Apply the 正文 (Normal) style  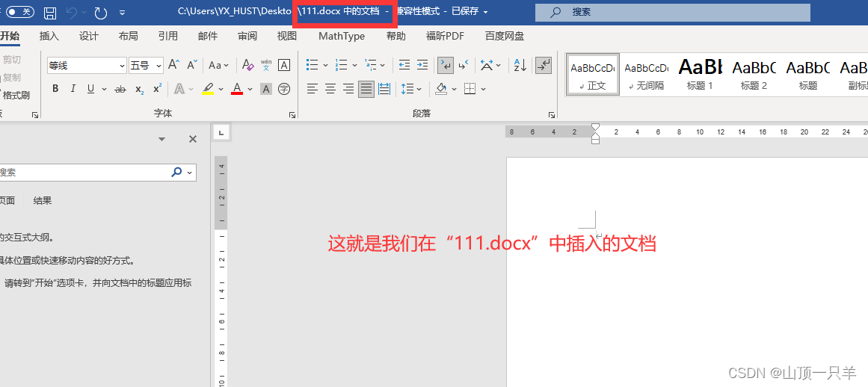(593, 75)
